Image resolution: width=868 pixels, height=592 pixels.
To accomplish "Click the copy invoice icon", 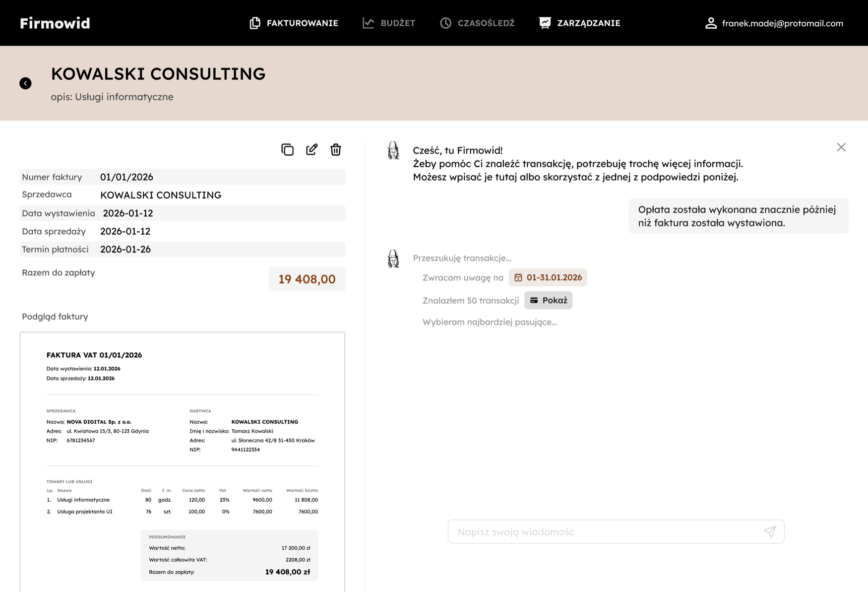I will tap(287, 150).
